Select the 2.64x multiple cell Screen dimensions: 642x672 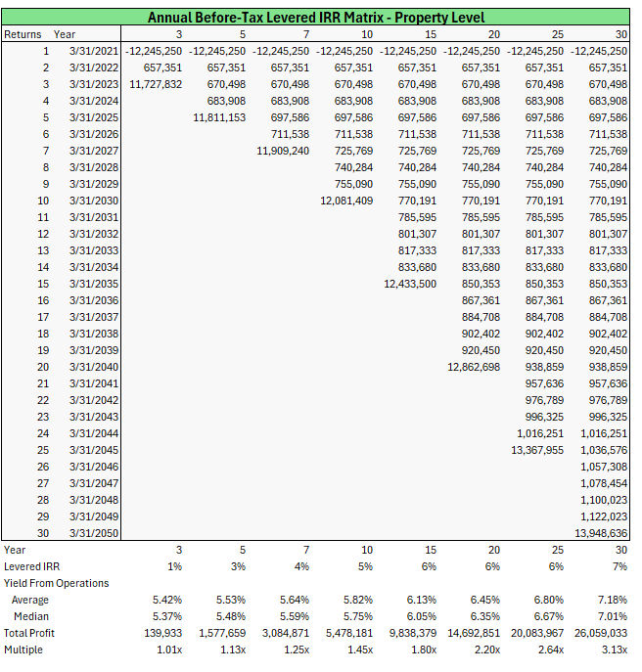coord(551,650)
